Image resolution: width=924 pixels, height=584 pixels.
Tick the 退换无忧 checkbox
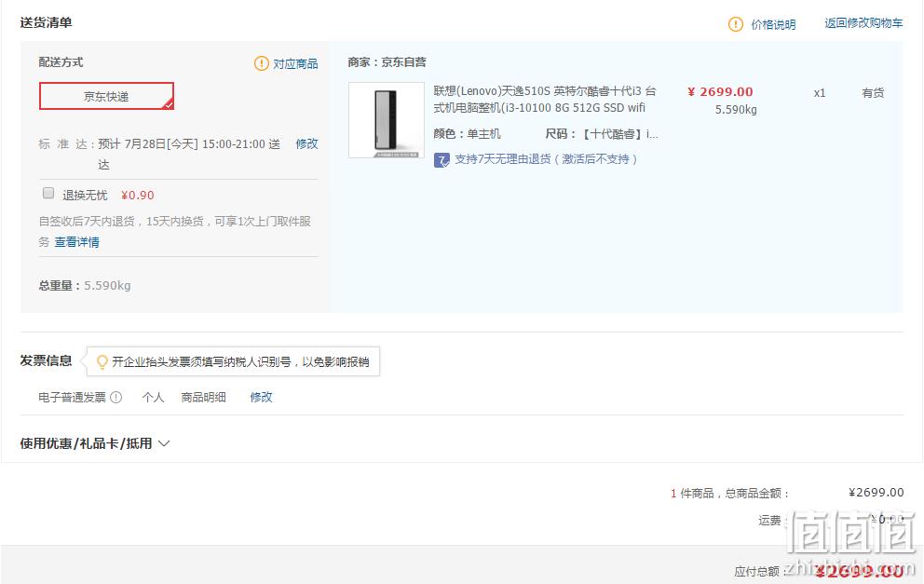48,194
